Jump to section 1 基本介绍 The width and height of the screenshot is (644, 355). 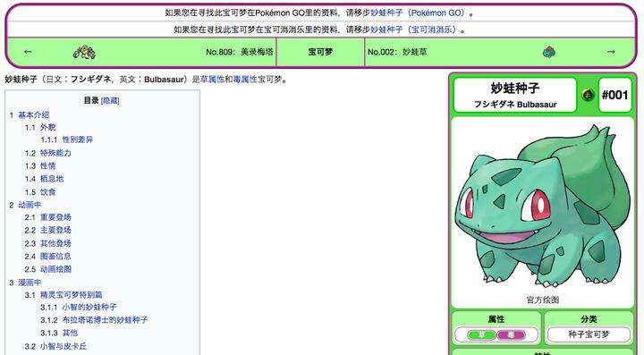33,115
